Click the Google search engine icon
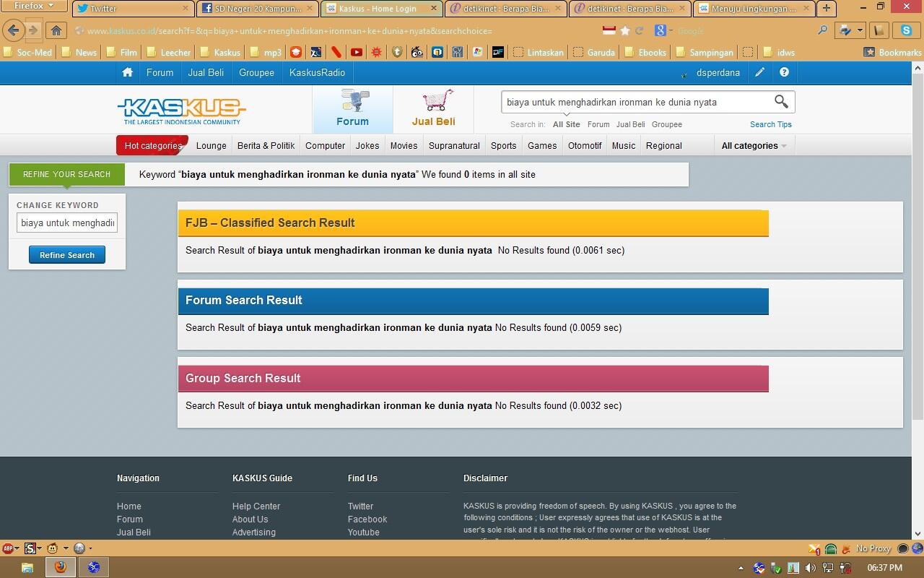Image resolution: width=924 pixels, height=578 pixels. [661, 30]
